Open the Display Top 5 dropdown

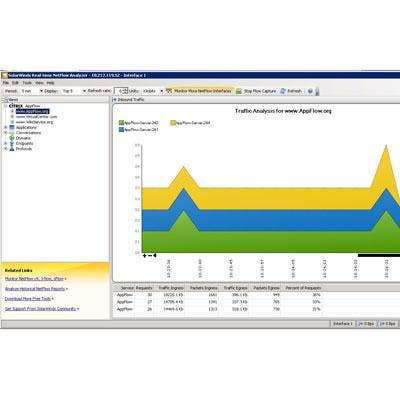(x=74, y=91)
